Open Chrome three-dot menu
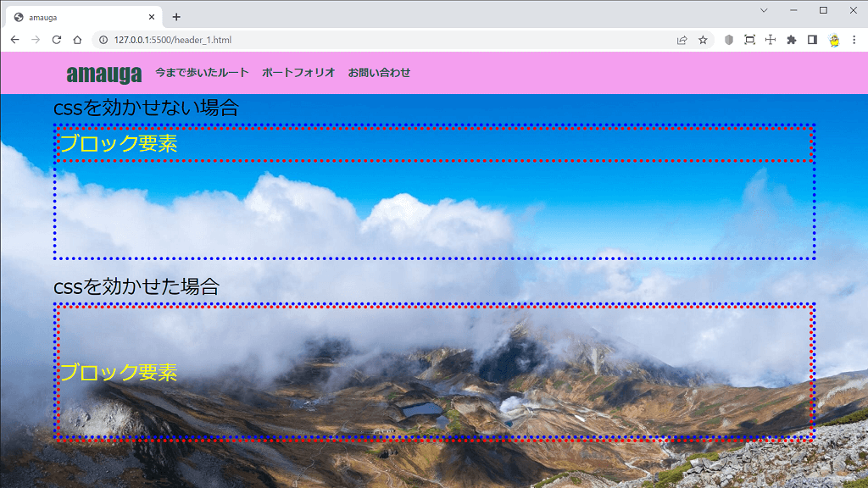Image resolution: width=868 pixels, height=488 pixels. (x=854, y=40)
